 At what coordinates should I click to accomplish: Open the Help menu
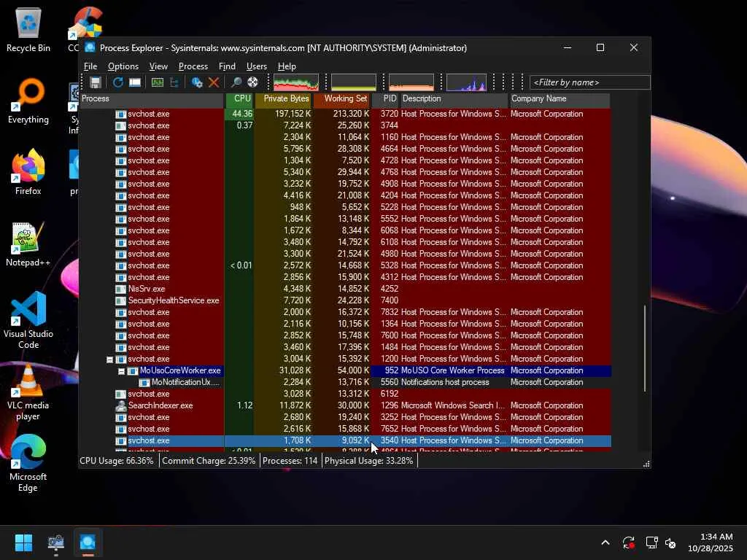[x=287, y=66]
